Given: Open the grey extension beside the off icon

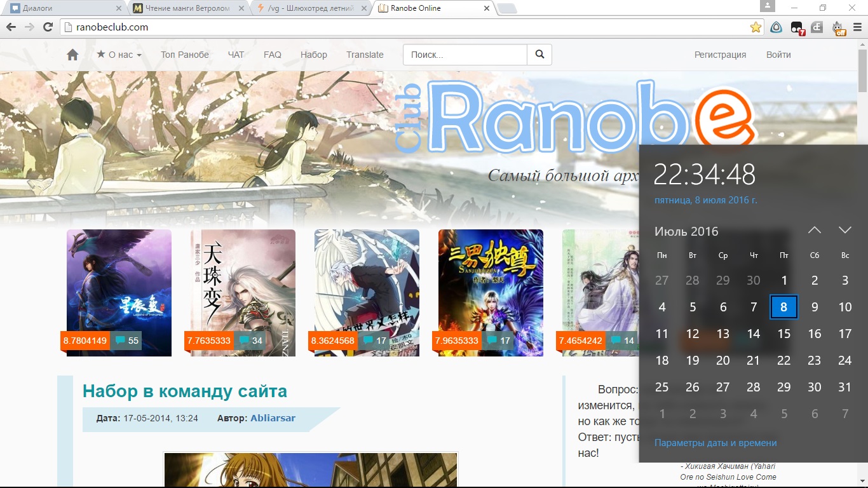Looking at the screenshot, I should pyautogui.click(x=818, y=27).
